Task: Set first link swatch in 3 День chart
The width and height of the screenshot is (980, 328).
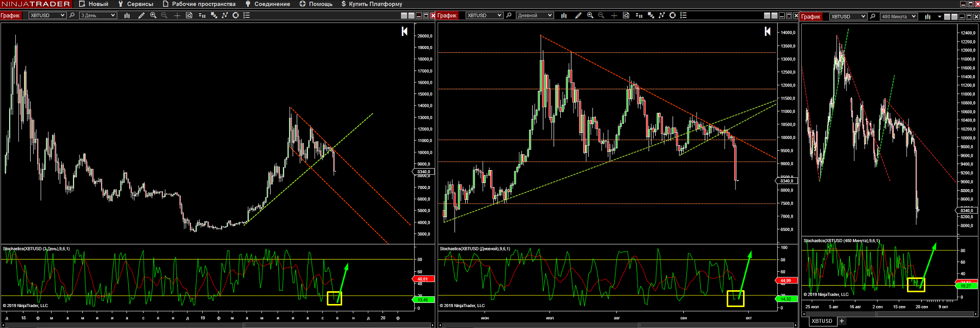Action: coord(404,16)
